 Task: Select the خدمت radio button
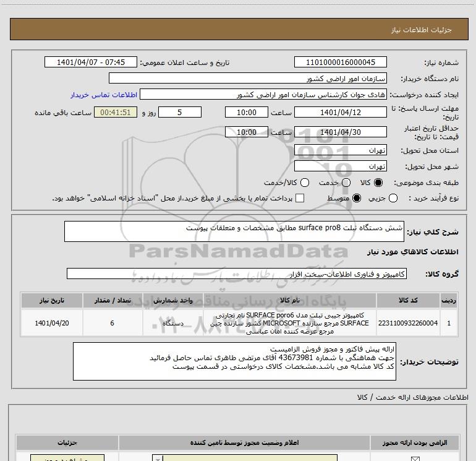tap(346, 183)
